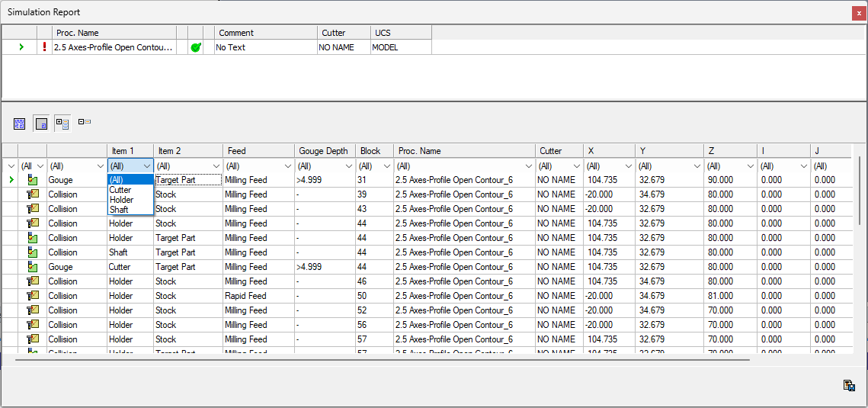
Task: Expand the Feed column filter dropdown
Action: (x=287, y=166)
